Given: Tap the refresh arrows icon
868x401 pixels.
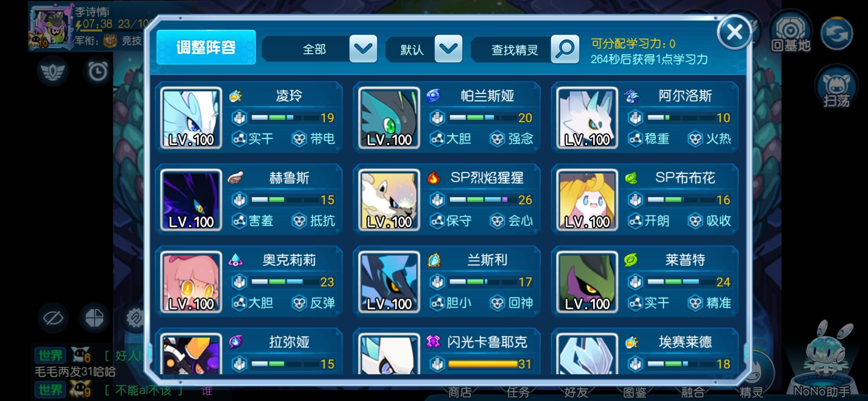Looking at the screenshot, I should (836, 33).
